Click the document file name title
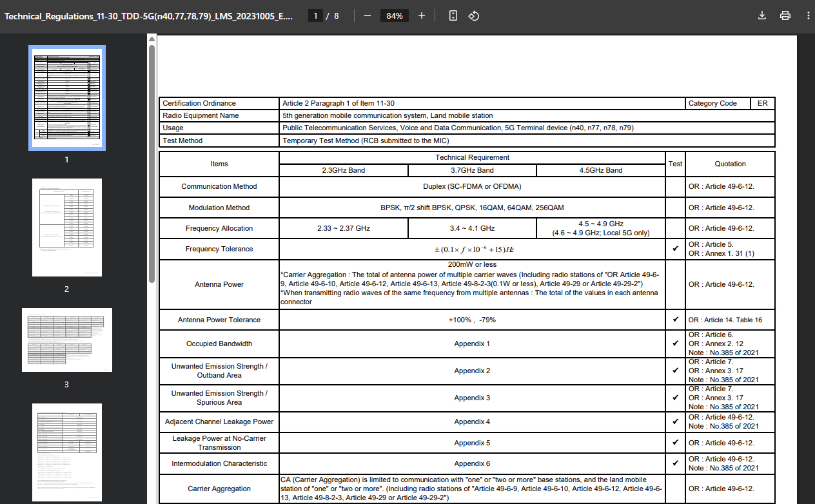 point(148,16)
